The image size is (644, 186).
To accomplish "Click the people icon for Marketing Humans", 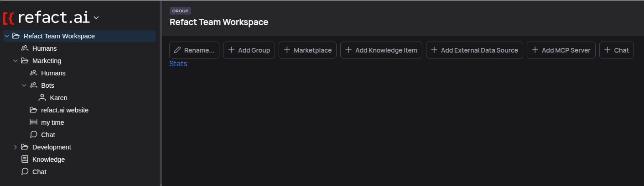I will click(x=33, y=73).
